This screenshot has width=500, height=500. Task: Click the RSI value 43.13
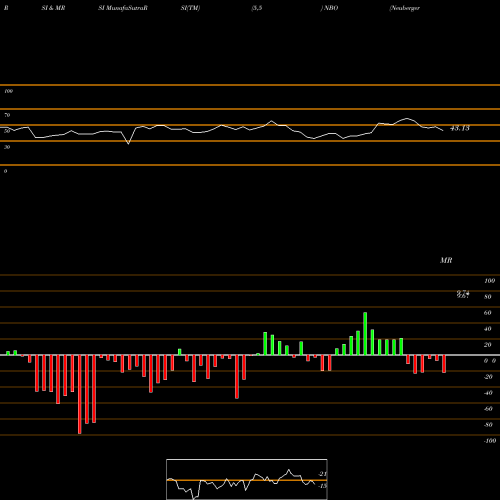pos(460,128)
